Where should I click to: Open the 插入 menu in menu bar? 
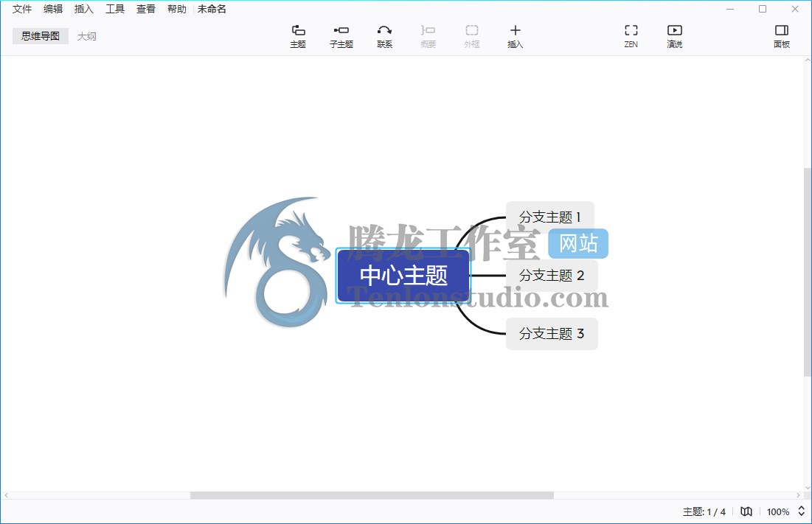pyautogui.click(x=84, y=9)
